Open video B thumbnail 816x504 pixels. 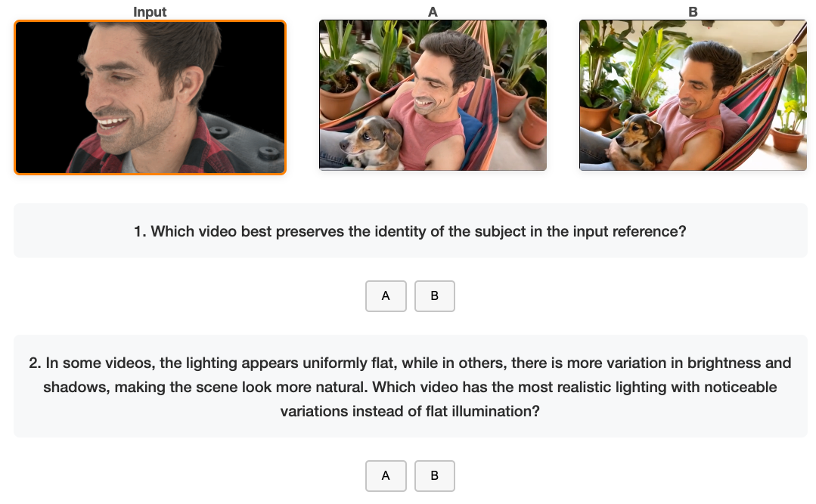(693, 95)
